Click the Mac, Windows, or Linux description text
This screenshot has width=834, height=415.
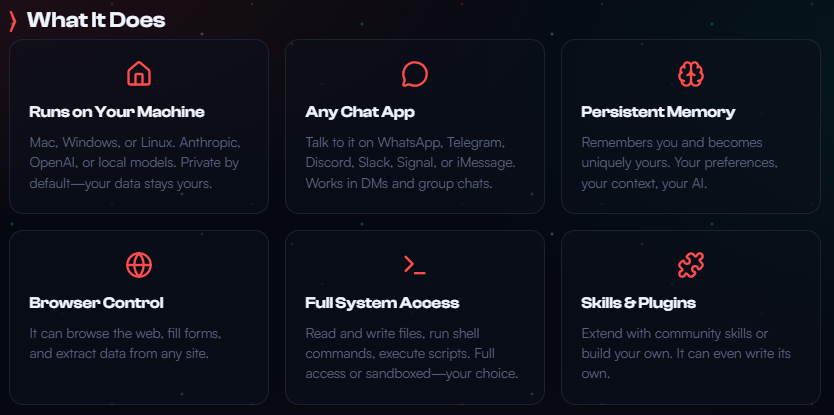click(x=134, y=162)
